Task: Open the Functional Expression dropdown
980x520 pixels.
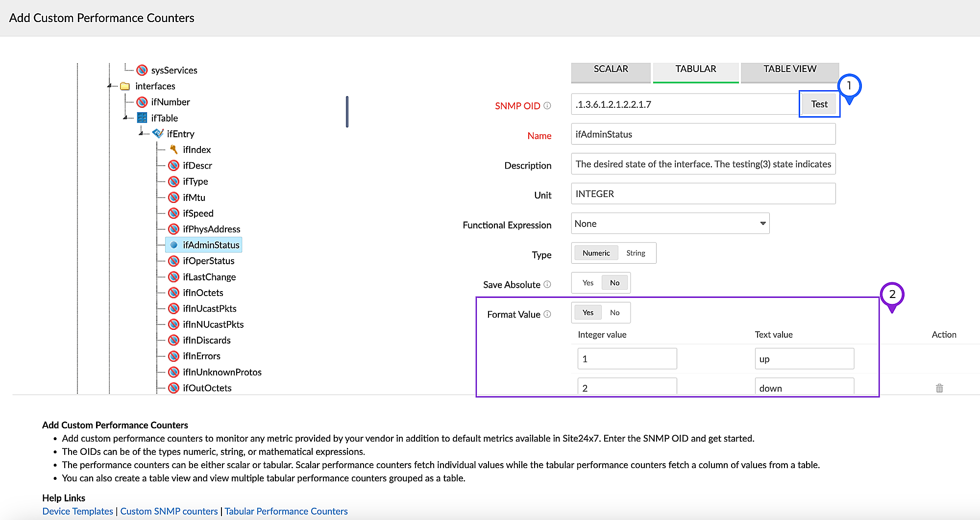Action: pyautogui.click(x=670, y=223)
